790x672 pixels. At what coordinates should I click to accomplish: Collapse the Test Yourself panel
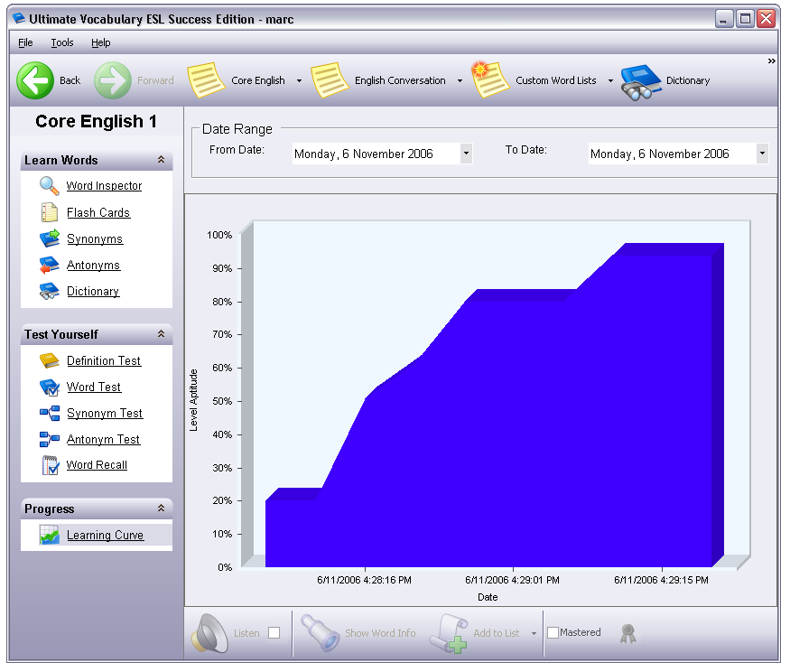coord(162,333)
